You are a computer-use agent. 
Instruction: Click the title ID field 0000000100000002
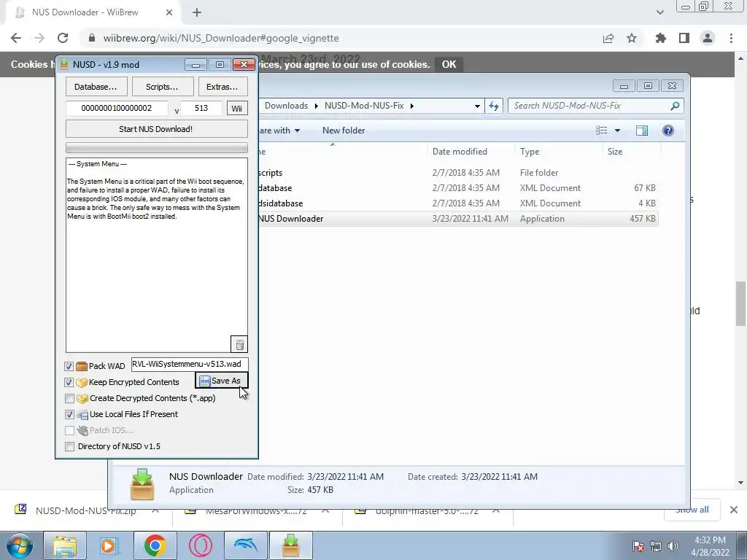(x=117, y=108)
